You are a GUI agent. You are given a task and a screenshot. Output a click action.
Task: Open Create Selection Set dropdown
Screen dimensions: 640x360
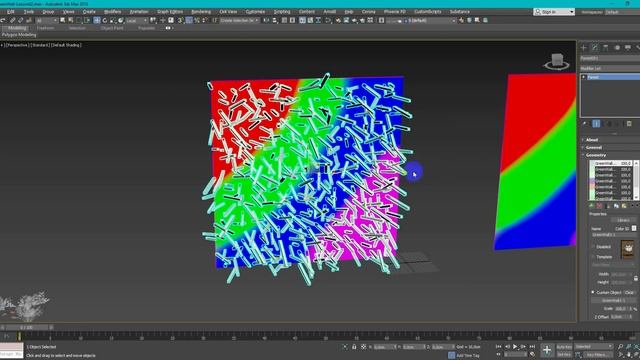coord(240,20)
